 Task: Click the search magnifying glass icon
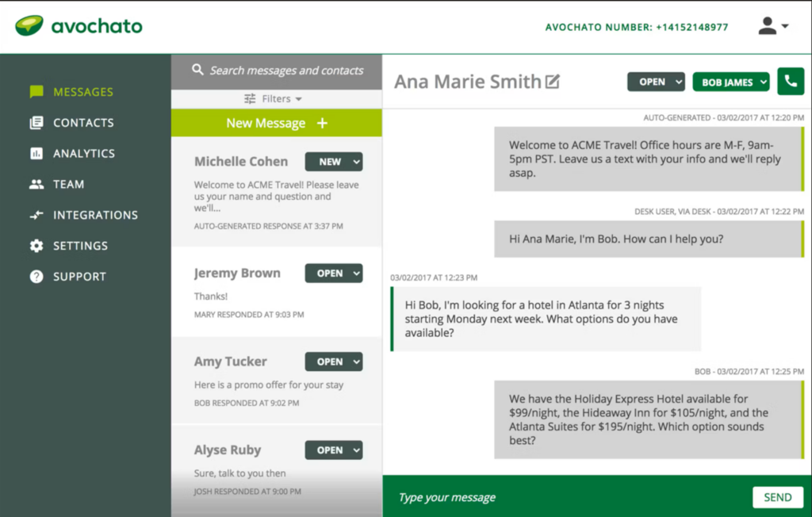pyautogui.click(x=197, y=70)
